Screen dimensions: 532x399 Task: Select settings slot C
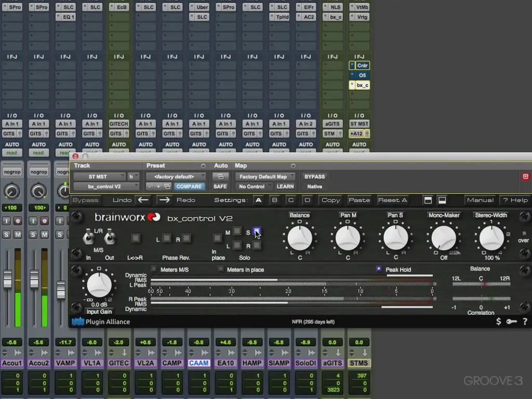point(291,200)
